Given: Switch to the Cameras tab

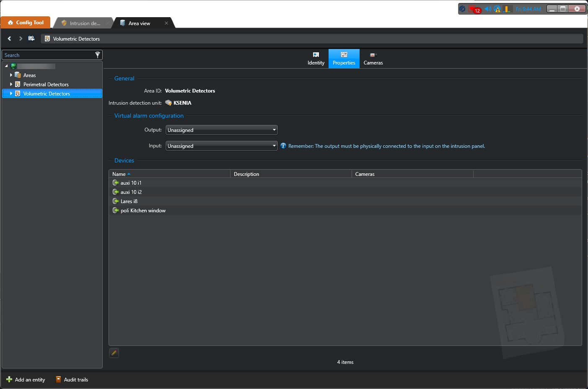Looking at the screenshot, I should tap(373, 59).
